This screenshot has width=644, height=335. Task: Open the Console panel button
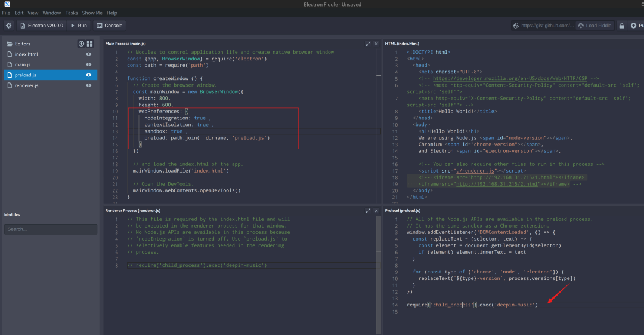click(x=109, y=26)
